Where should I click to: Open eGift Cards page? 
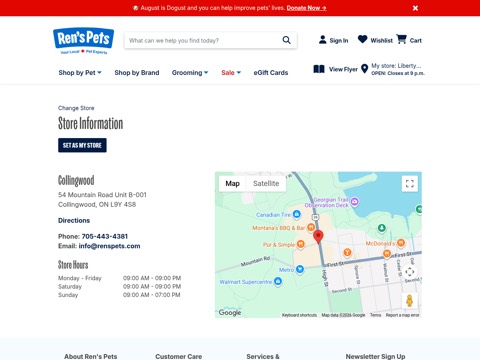271,73
